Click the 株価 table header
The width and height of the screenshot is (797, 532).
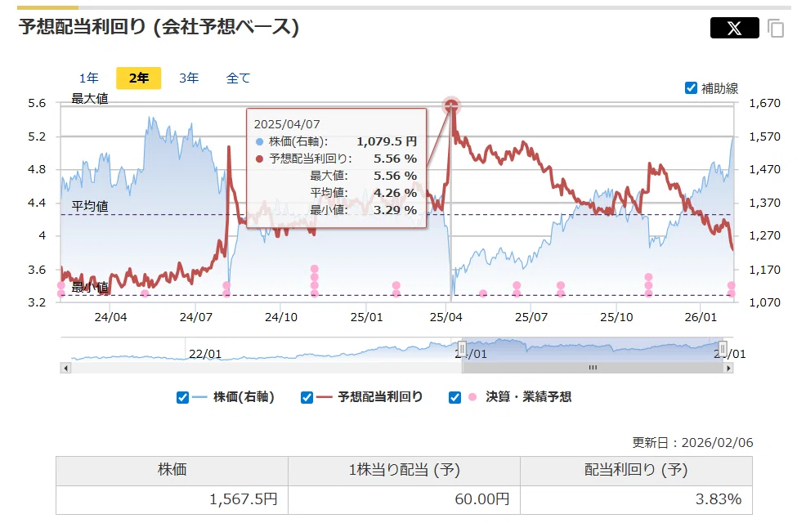tap(172, 470)
